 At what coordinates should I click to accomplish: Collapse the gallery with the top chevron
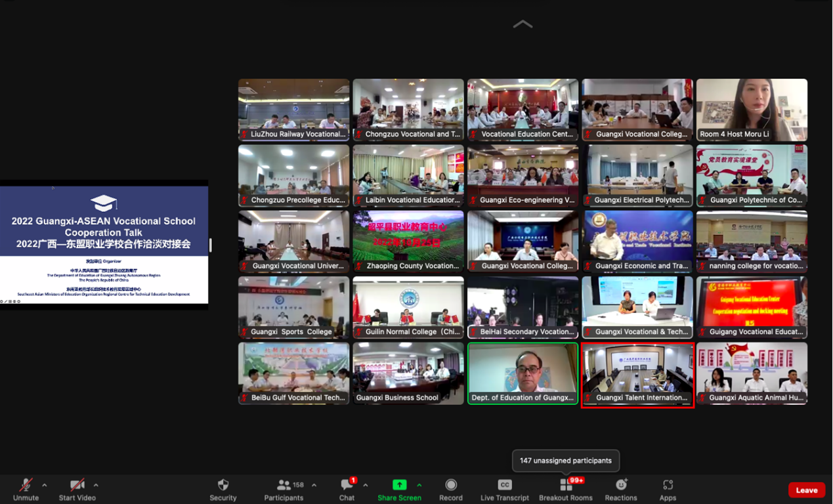(523, 24)
